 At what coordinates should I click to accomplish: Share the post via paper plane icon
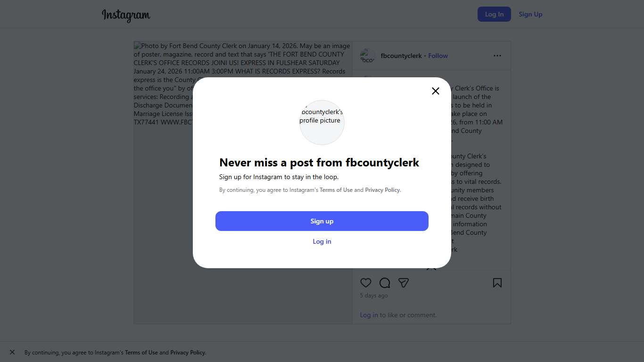(x=403, y=283)
